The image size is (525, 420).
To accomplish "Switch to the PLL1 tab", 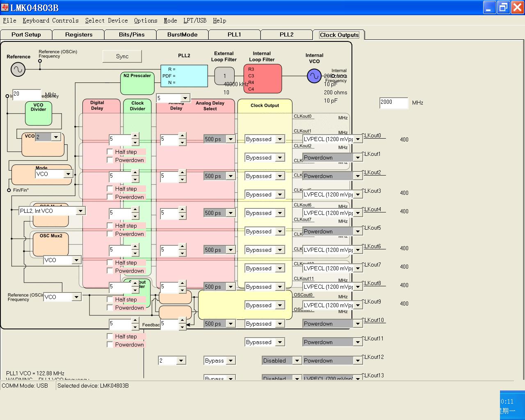I will point(234,34).
